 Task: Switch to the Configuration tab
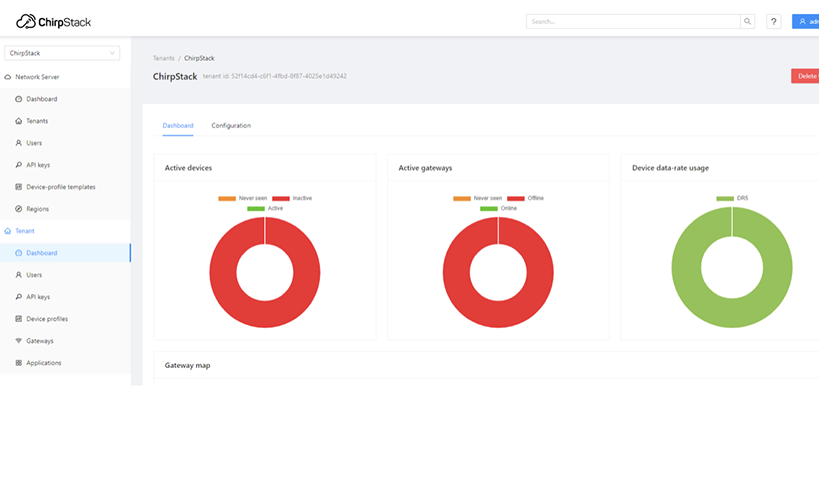coord(231,126)
